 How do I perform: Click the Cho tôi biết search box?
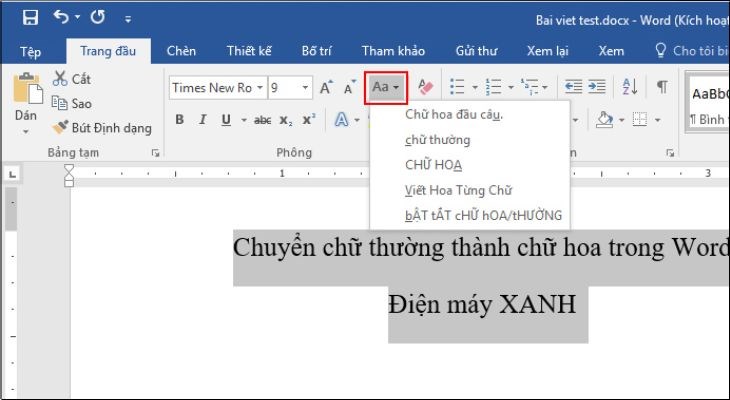tap(691, 51)
